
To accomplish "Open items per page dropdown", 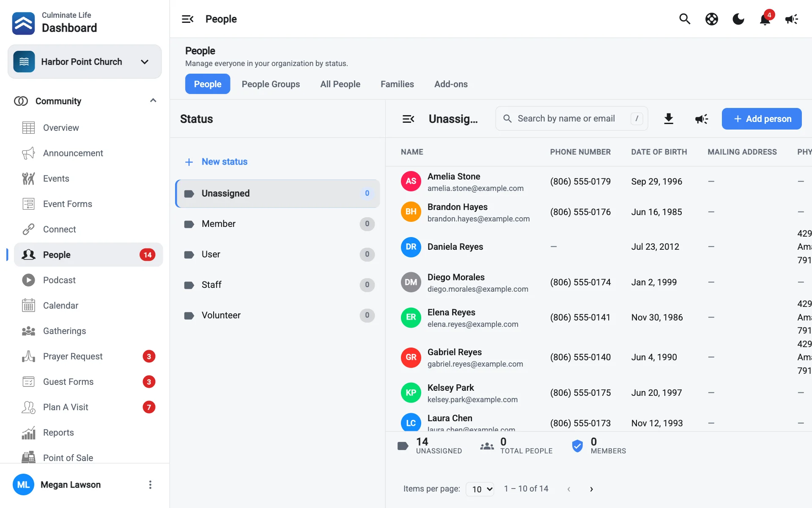I will pyautogui.click(x=480, y=489).
